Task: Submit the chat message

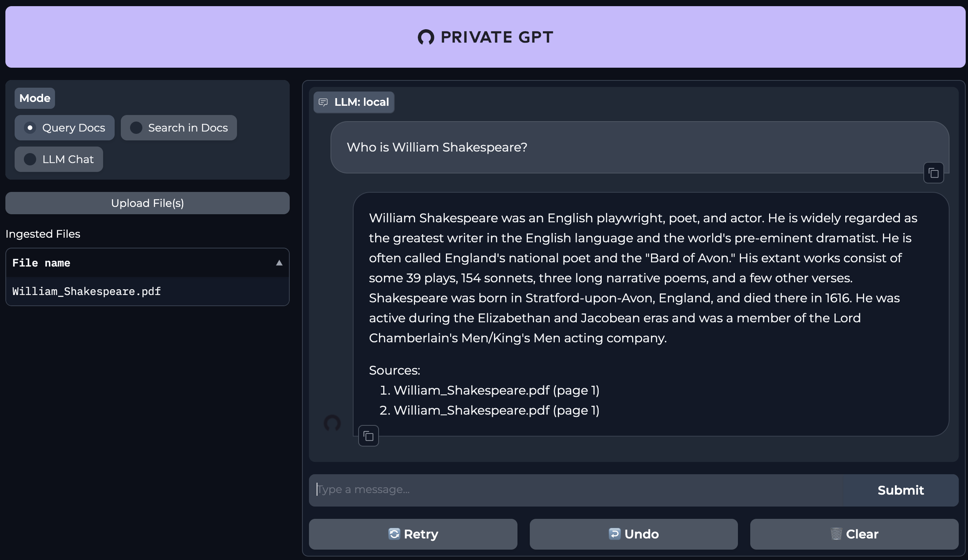Action: pos(901,490)
